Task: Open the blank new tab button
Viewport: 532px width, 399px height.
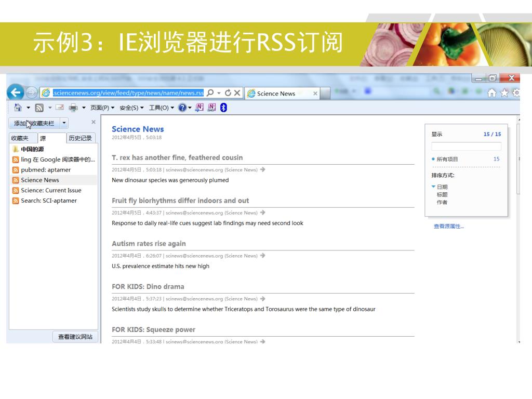Action: click(x=325, y=94)
